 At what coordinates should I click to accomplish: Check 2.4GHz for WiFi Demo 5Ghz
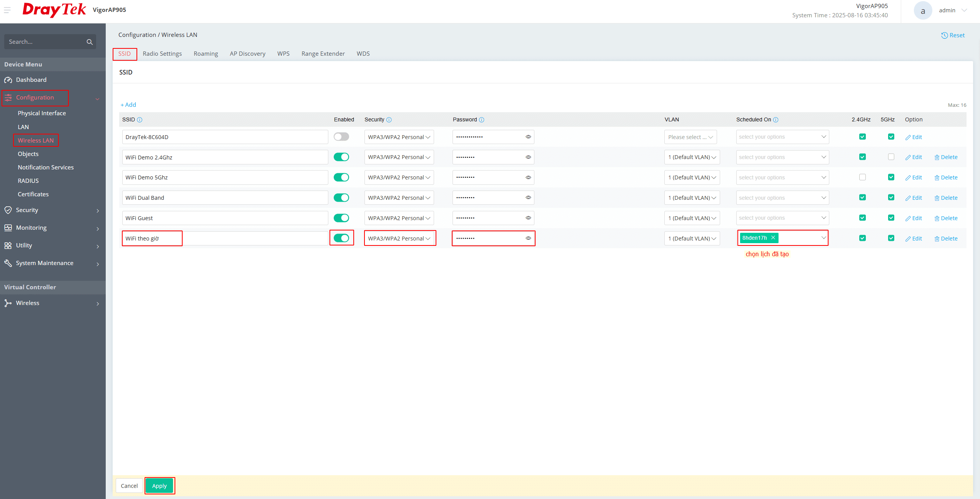coord(862,177)
